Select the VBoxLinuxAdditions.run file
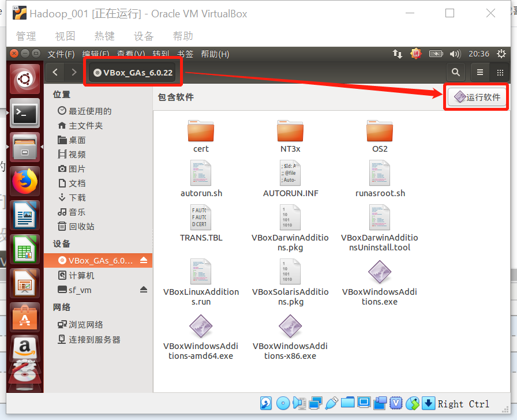Image resolution: width=517 pixels, height=420 pixels. tap(201, 283)
